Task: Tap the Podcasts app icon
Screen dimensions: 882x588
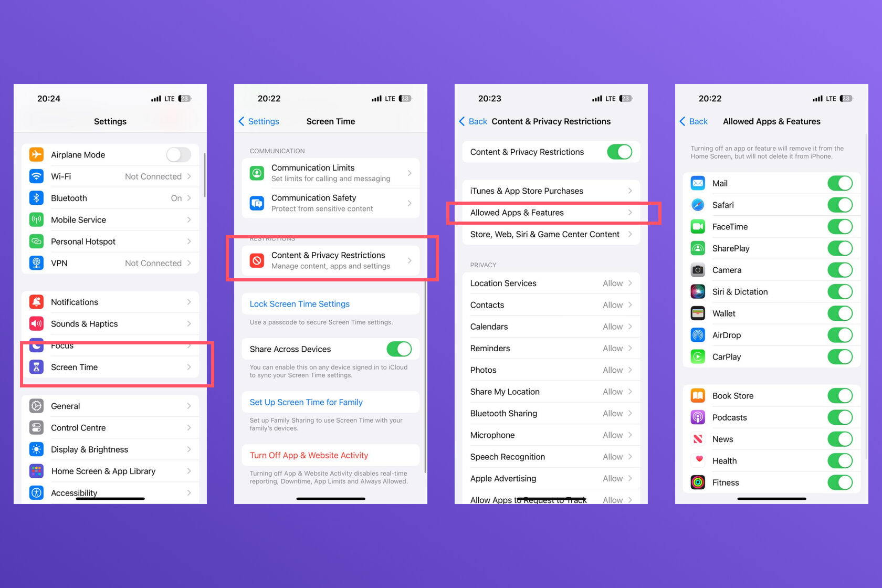Action: [x=698, y=417]
